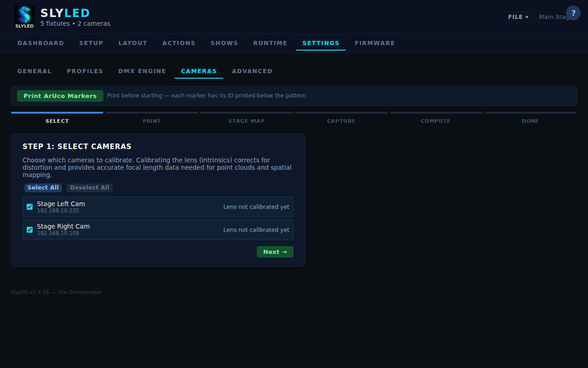The width and height of the screenshot is (588, 368).
Task: Select the Profiles settings tab
Action: 85,71
